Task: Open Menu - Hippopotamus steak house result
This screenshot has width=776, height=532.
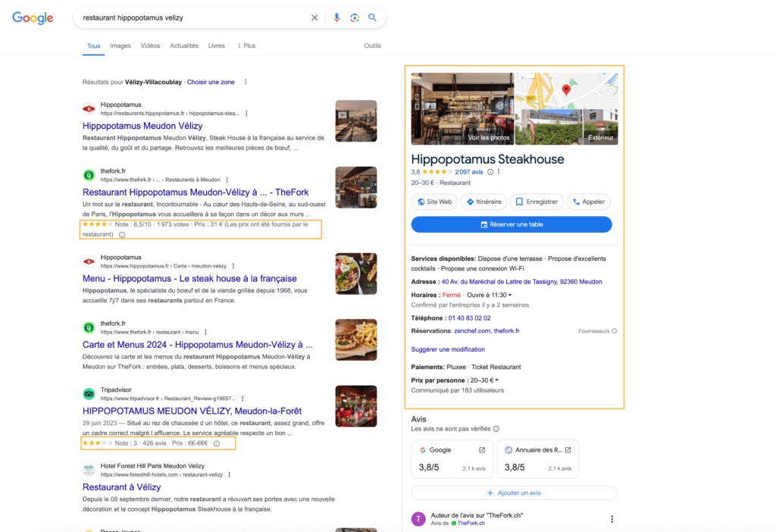Action: click(189, 279)
